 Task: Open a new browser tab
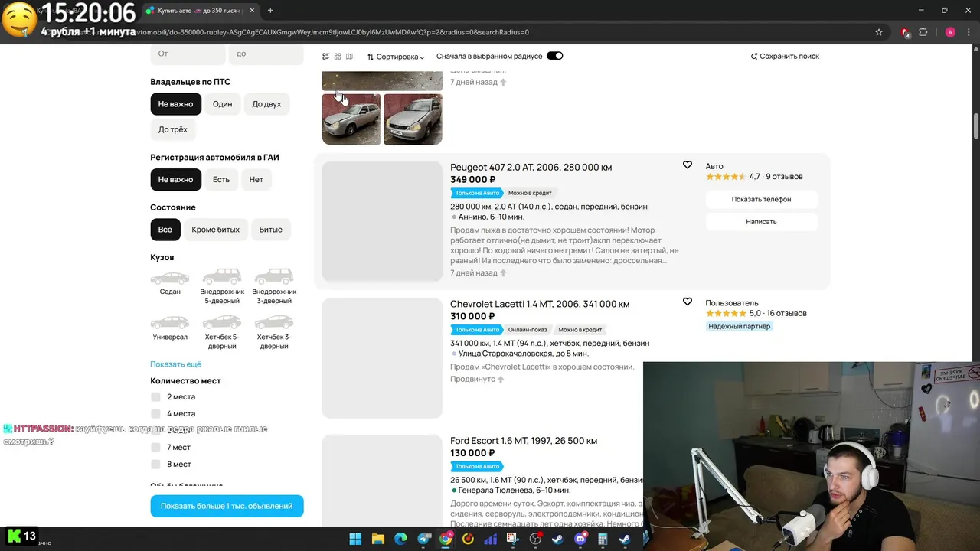[270, 11]
